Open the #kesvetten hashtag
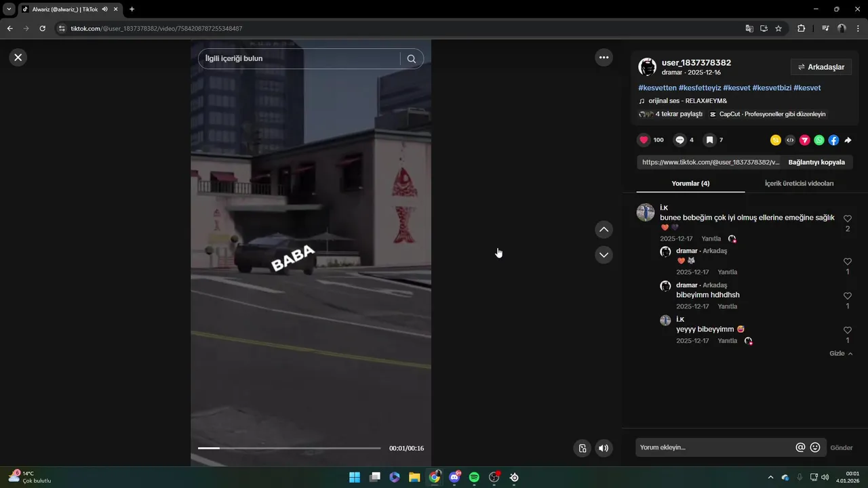Screen dimensions: 868x488 [657, 88]
